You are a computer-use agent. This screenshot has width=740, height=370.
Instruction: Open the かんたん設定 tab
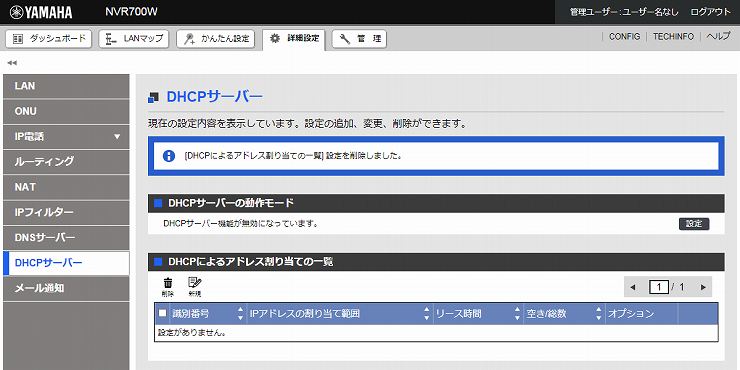[216, 39]
